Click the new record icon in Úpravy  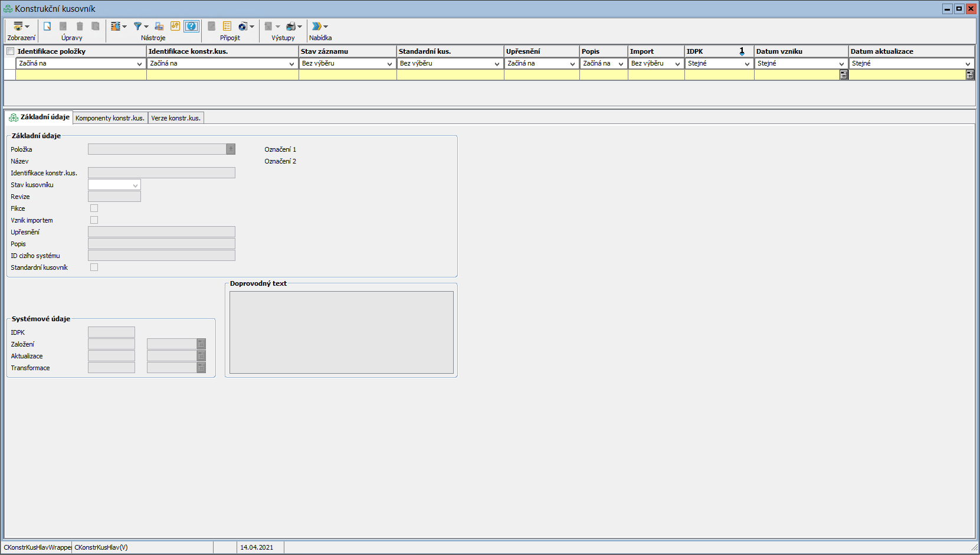click(47, 26)
